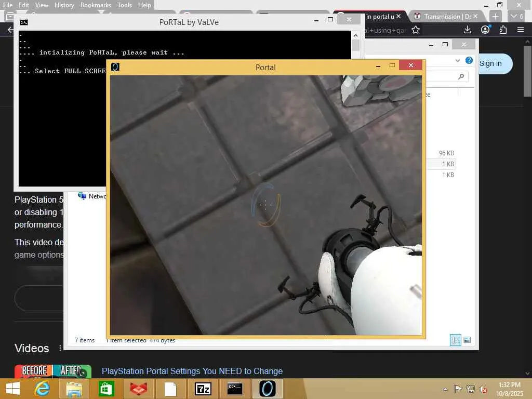Open Windows Store from the taskbar
The width and height of the screenshot is (532, 399).
(106, 389)
